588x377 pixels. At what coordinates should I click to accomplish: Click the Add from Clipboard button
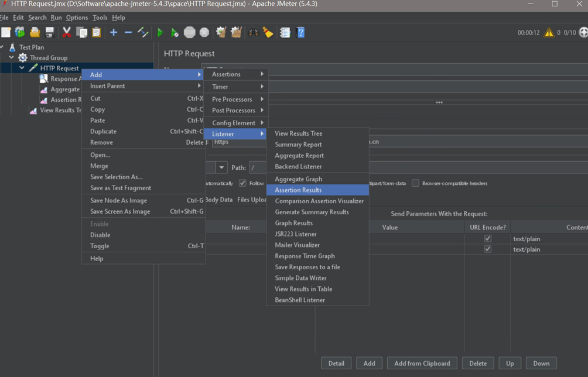(422, 364)
